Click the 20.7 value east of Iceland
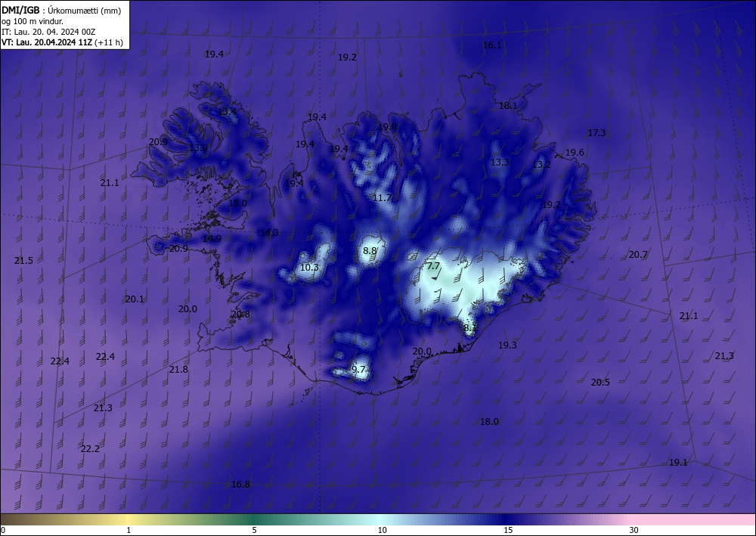Image resolution: width=756 pixels, height=536 pixels. coord(638,255)
